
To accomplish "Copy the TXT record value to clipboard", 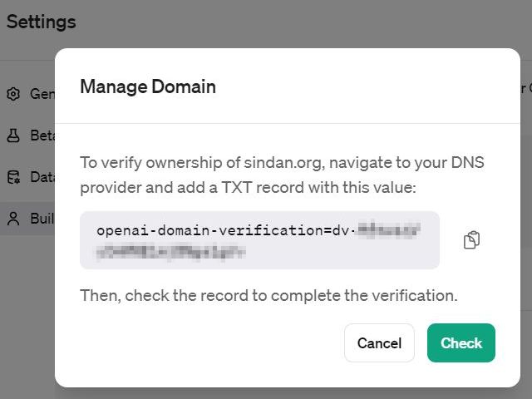I will [471, 240].
